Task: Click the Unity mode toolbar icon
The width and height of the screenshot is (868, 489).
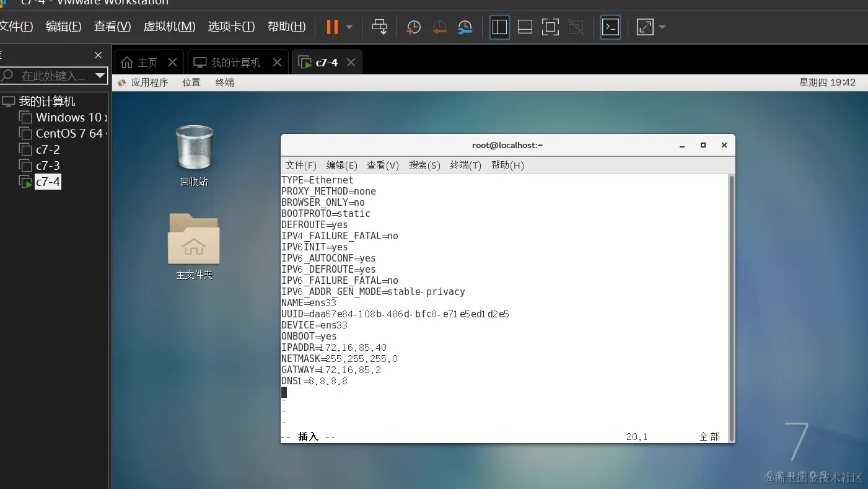Action: point(576,27)
